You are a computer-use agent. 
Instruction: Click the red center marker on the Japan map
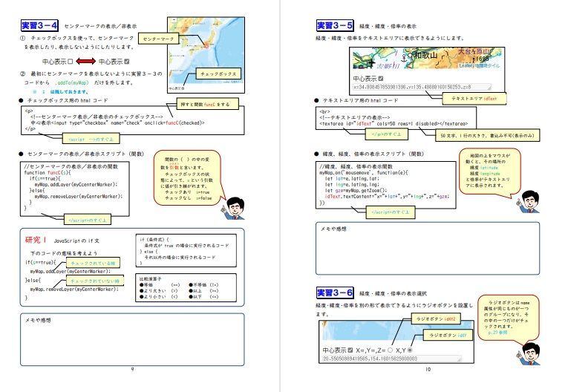point(207,45)
